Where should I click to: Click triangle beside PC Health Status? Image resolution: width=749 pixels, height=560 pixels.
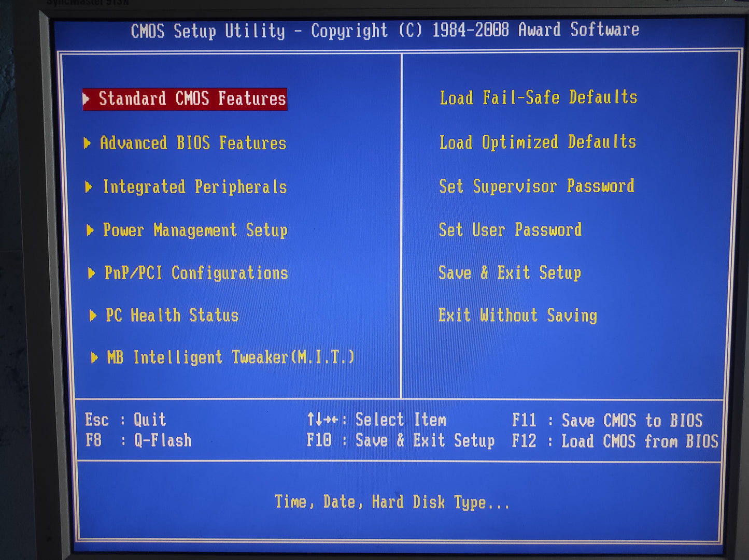[x=93, y=315]
